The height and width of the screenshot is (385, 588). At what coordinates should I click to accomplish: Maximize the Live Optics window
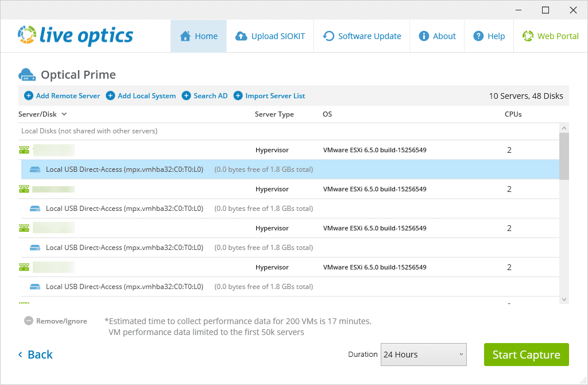pos(546,10)
